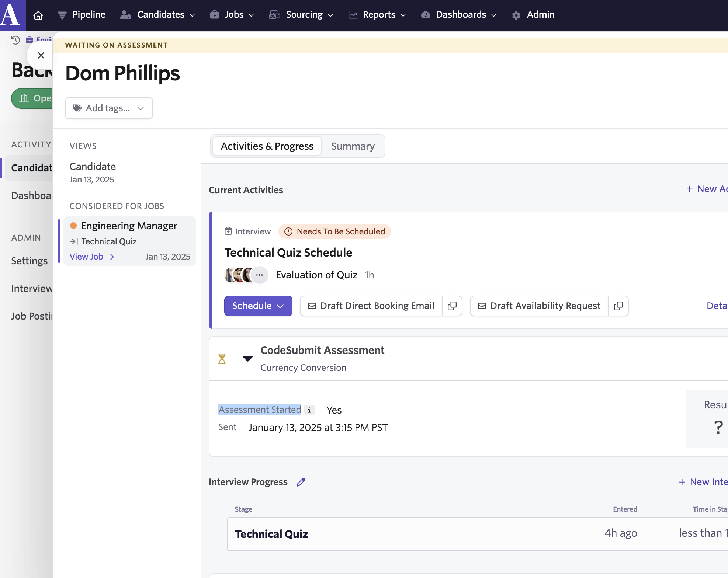The width and height of the screenshot is (728, 578).
Task: Switch to the Summary tab
Action: [353, 146]
